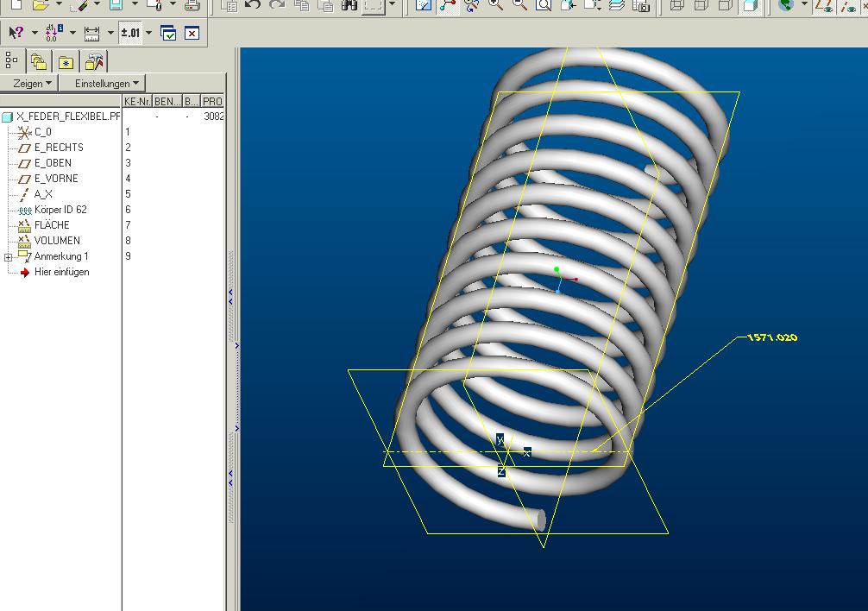868x611 pixels.
Task: Open the layers stack icon
Action: click(x=617, y=5)
